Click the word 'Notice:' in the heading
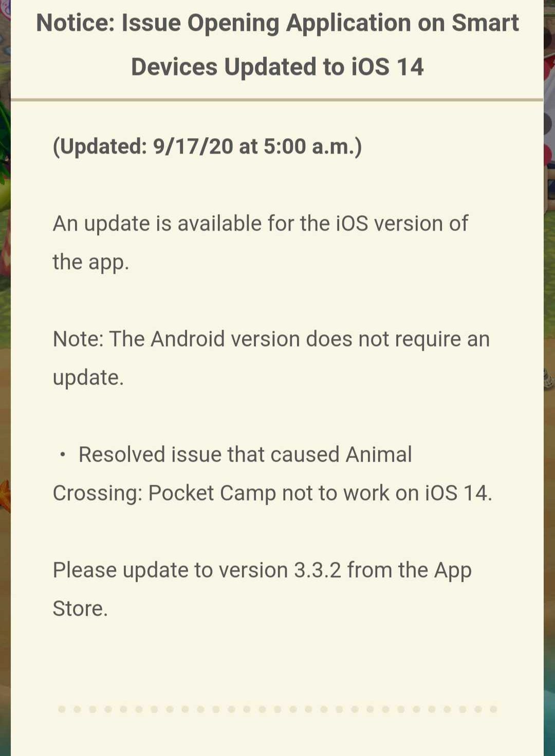555x756 pixels. coord(76,23)
